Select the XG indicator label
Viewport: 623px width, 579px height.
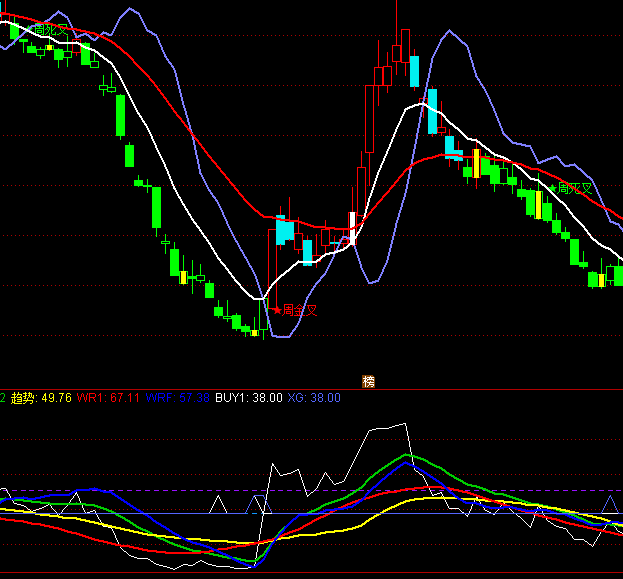click(x=314, y=398)
